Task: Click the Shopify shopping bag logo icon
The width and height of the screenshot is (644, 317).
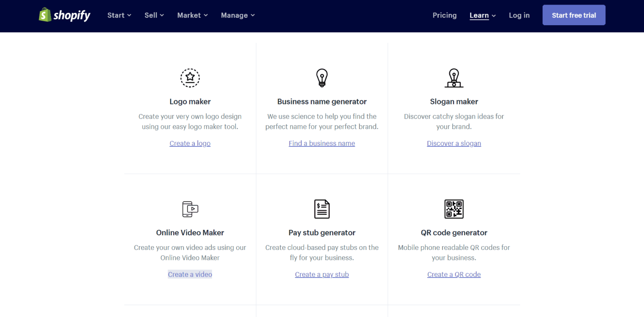Action: pyautogui.click(x=44, y=15)
